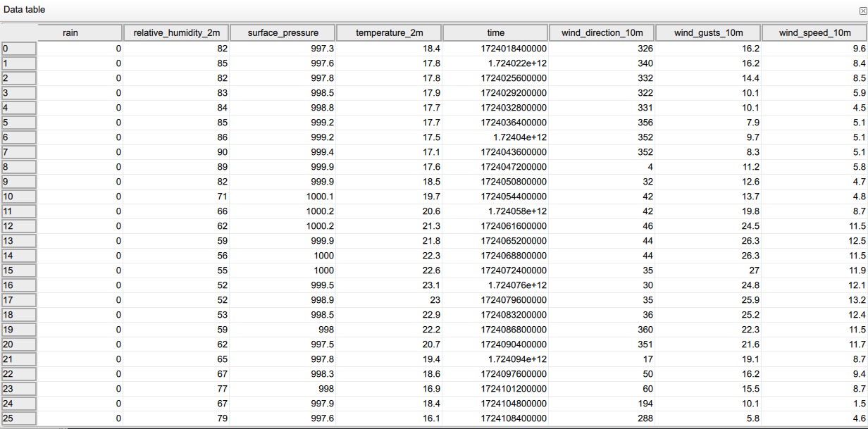Select row header 25
Viewport: 868px width, 429px height.
coord(19,418)
